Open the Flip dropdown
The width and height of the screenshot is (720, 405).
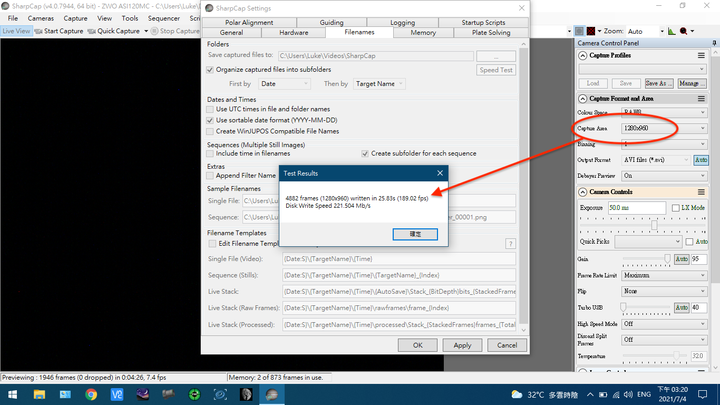tap(664, 291)
